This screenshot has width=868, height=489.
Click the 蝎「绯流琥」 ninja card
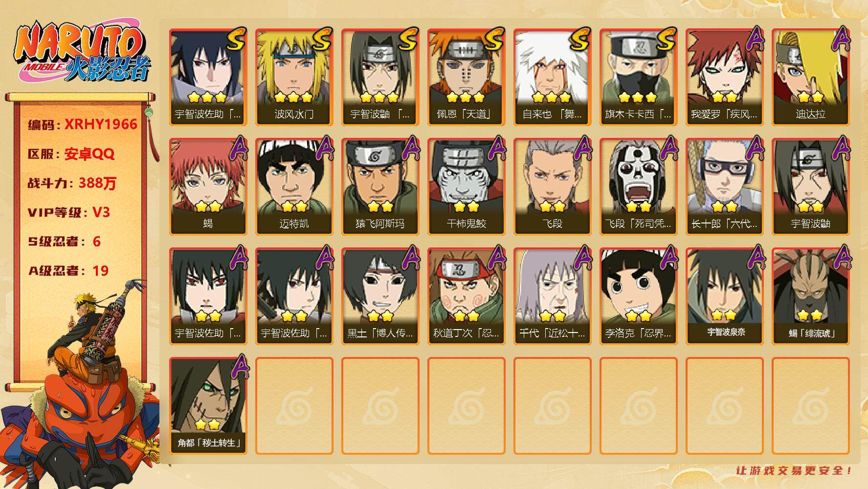tap(810, 296)
